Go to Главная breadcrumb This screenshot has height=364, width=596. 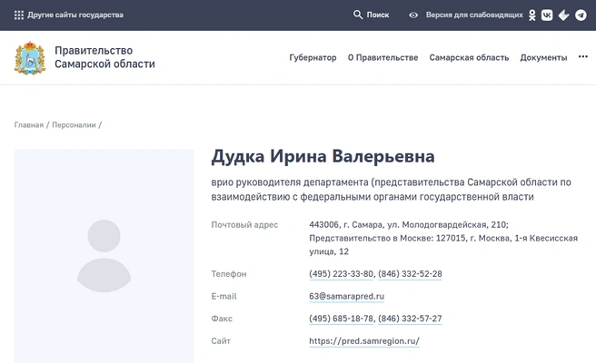pos(29,125)
